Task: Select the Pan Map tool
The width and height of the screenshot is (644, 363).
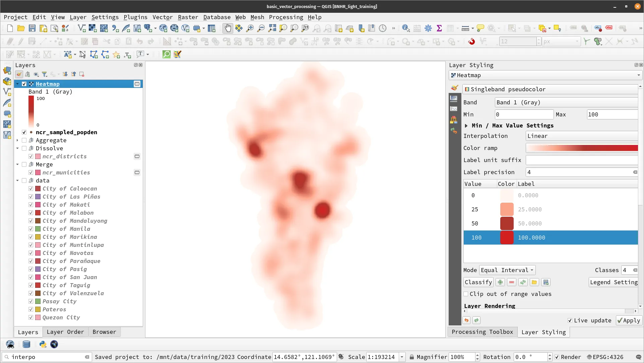Action: click(228, 28)
